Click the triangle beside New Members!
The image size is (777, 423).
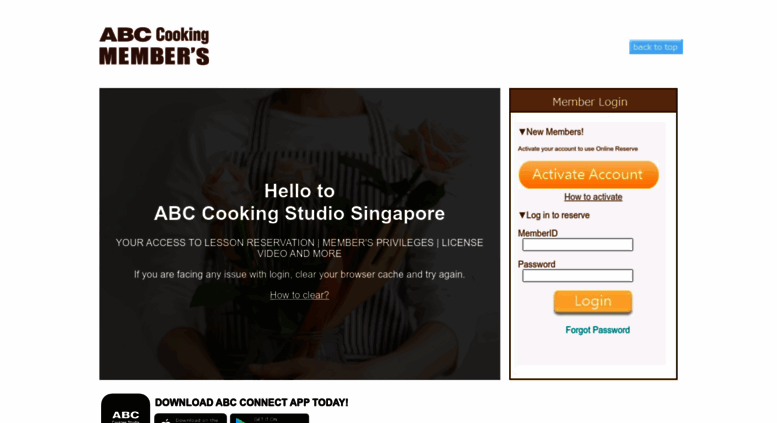point(522,132)
